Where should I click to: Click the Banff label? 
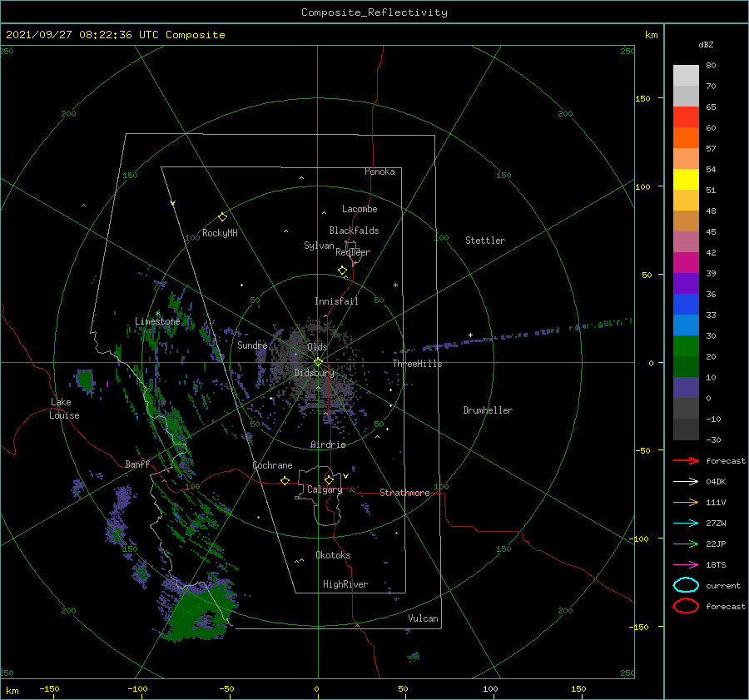click(137, 464)
